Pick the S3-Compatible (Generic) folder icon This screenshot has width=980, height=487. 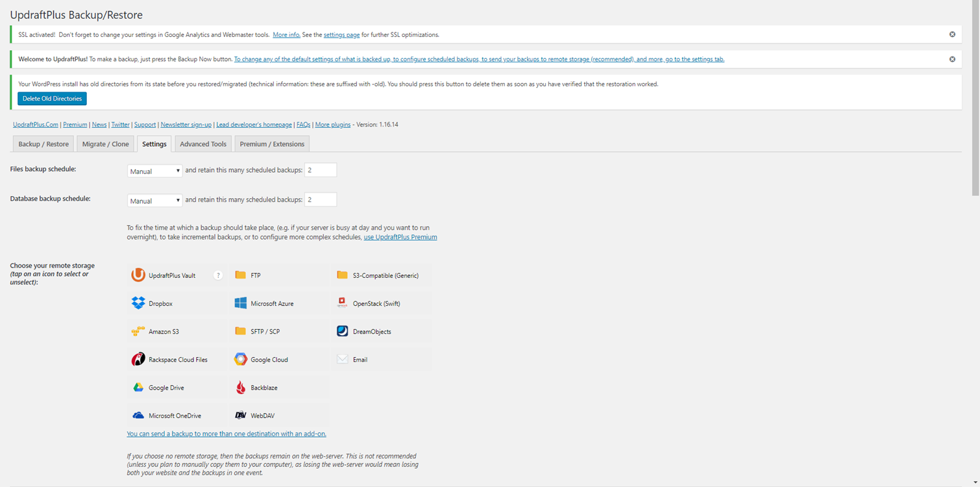342,275
